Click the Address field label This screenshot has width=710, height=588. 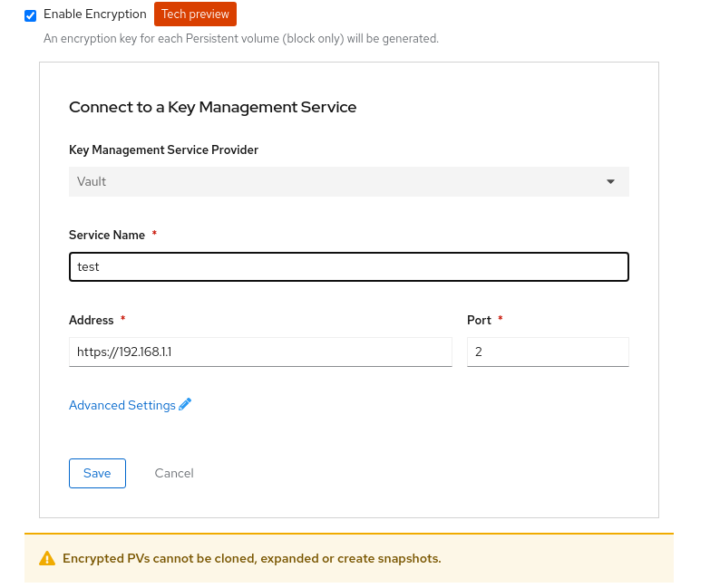pos(92,320)
